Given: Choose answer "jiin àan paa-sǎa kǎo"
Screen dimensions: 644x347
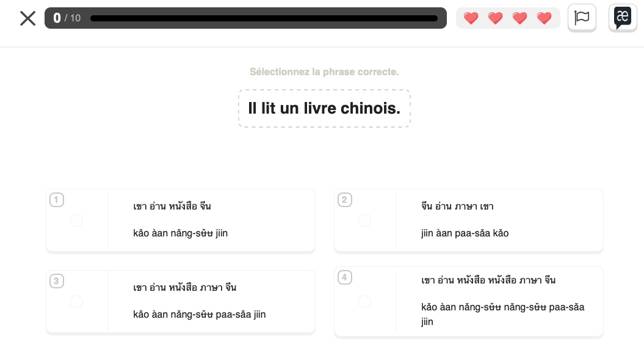Looking at the screenshot, I should click(x=465, y=233).
